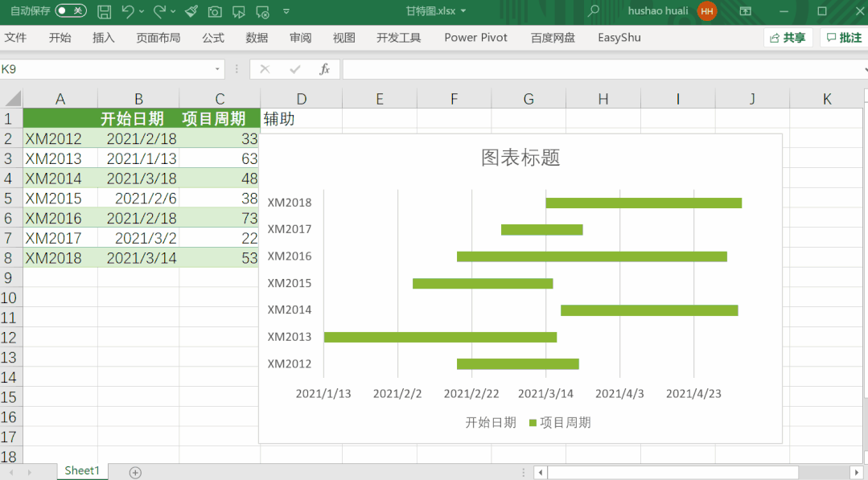Expand the Name Box dropdown arrow

[217, 69]
